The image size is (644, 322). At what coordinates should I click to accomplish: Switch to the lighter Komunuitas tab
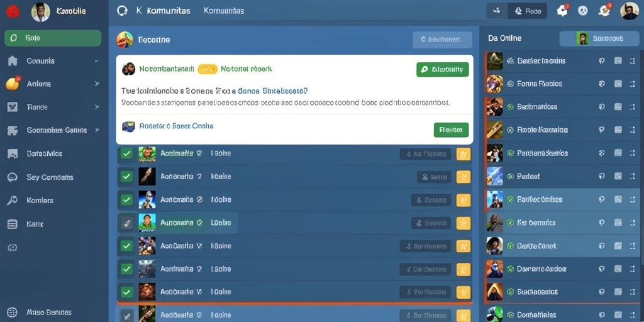click(x=224, y=11)
